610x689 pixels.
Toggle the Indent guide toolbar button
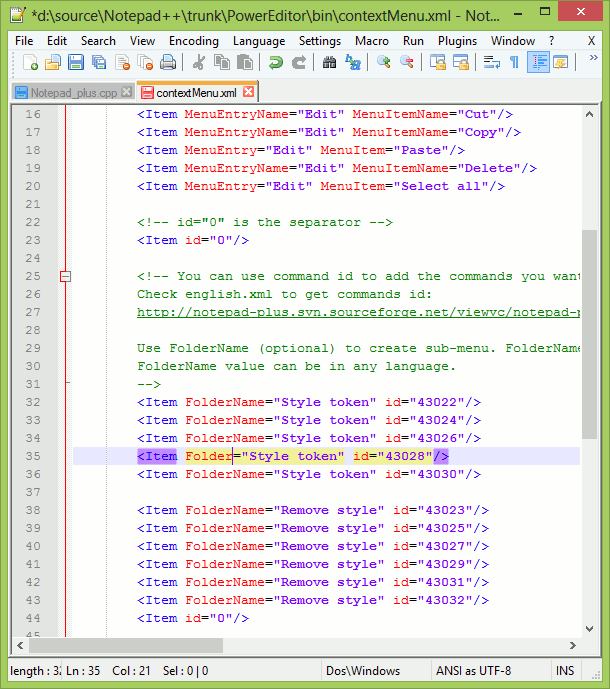(x=538, y=62)
